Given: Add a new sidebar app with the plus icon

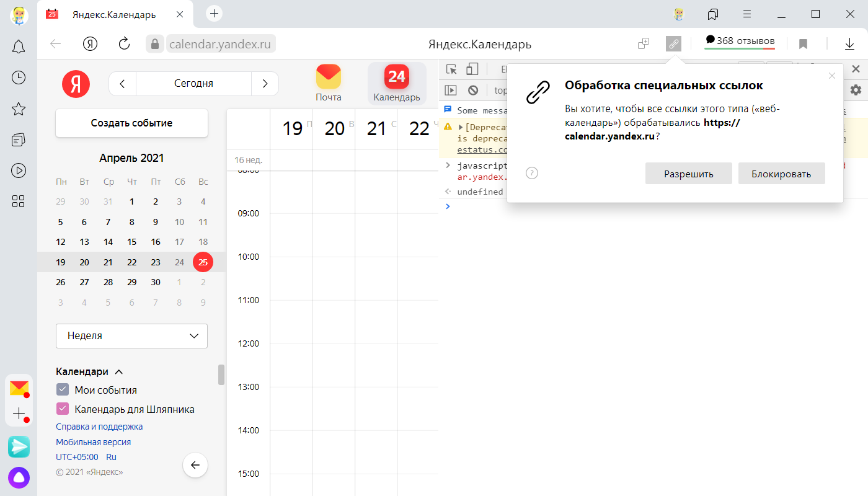Looking at the screenshot, I should click(19, 414).
